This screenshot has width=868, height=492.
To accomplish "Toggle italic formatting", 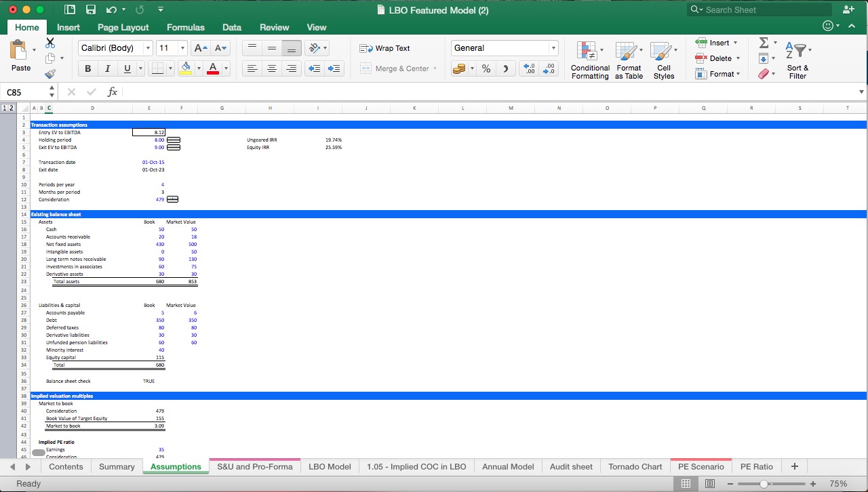I will [x=106, y=68].
